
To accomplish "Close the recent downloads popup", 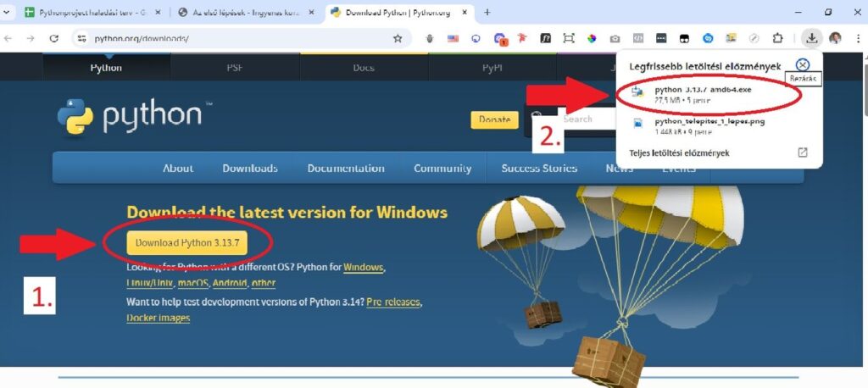I will pos(802,65).
